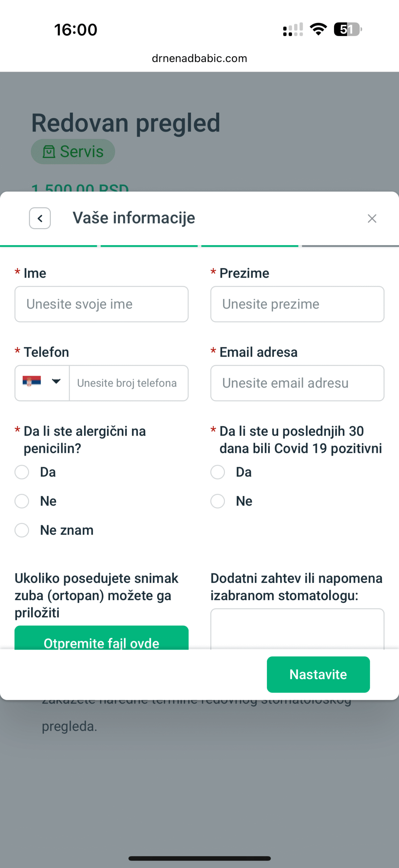
Task: Click the Servis shopping bag icon
Action: click(x=49, y=152)
